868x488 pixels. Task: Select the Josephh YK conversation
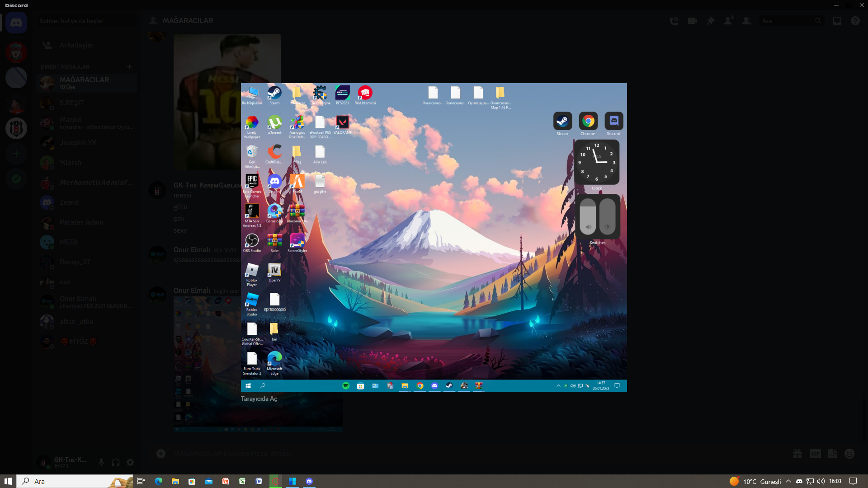coord(78,143)
